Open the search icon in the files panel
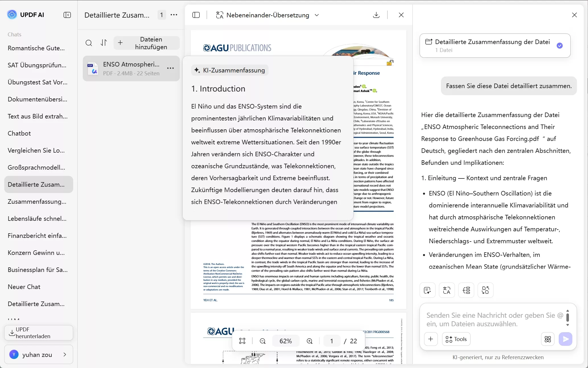This screenshot has height=368, width=588. [x=89, y=43]
